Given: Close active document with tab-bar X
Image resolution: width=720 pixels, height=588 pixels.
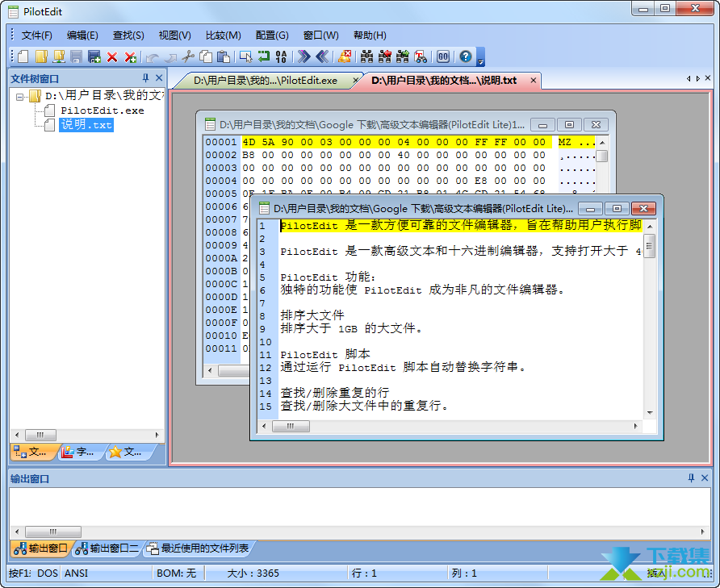Looking at the screenshot, I should (x=708, y=78).
